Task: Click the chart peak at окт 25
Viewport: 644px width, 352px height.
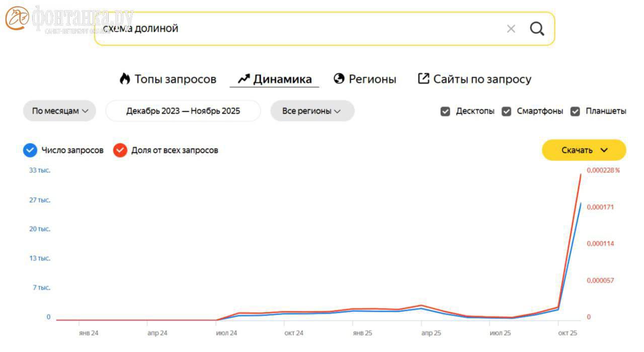Action: [x=581, y=174]
